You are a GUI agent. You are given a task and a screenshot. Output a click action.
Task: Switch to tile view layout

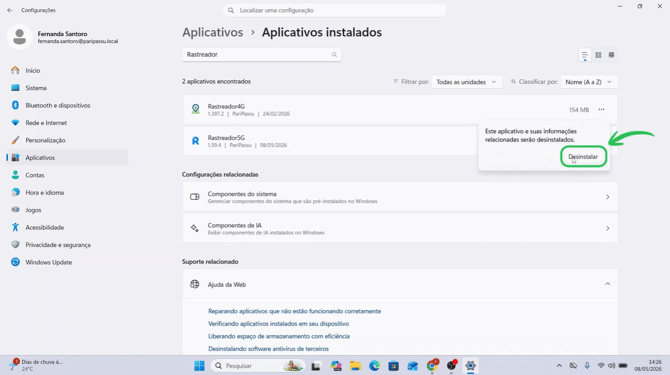pyautogui.click(x=611, y=55)
